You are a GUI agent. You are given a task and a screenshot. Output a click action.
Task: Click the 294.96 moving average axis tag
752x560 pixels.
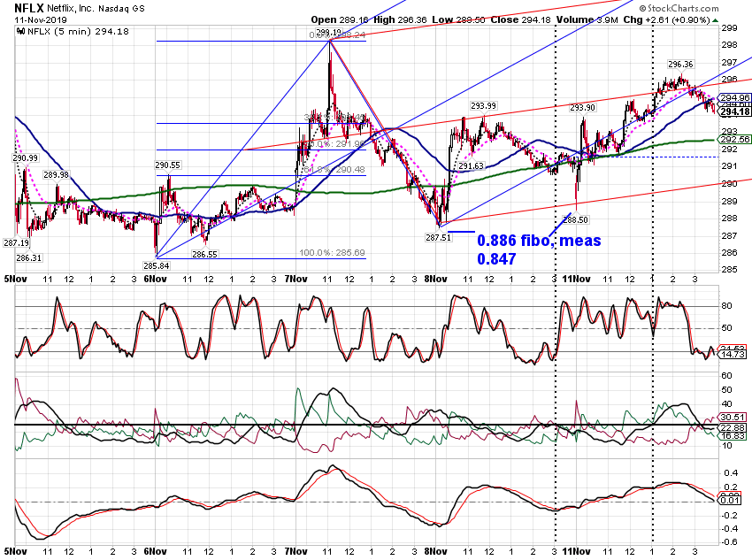[x=735, y=98]
